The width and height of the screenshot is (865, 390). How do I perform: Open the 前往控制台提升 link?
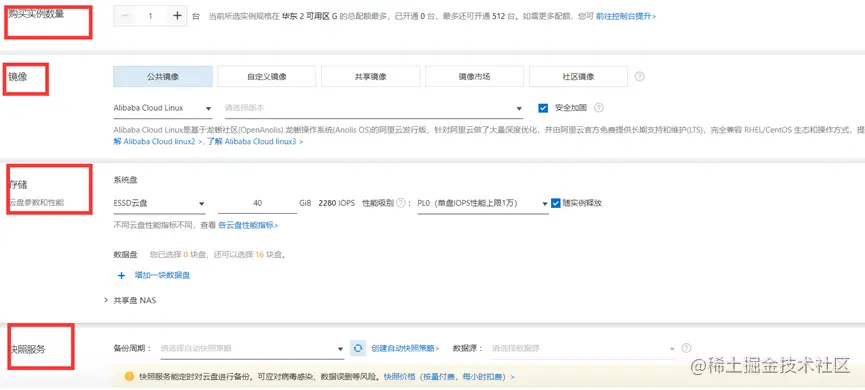pyautogui.click(x=626, y=17)
